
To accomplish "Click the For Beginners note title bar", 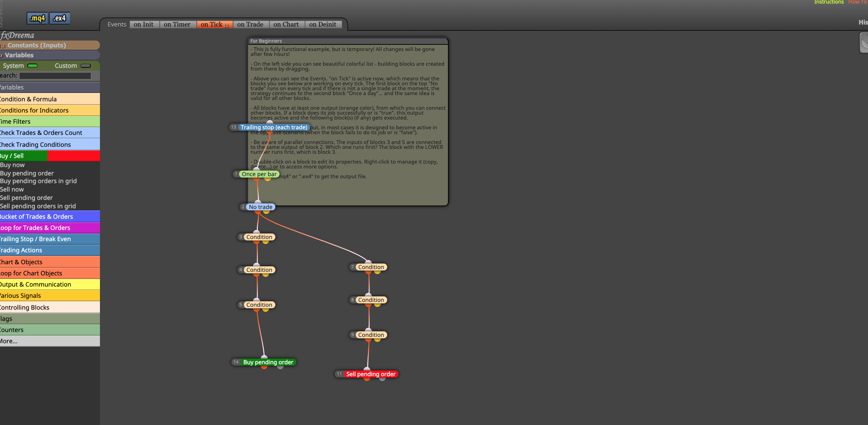I will (348, 41).
